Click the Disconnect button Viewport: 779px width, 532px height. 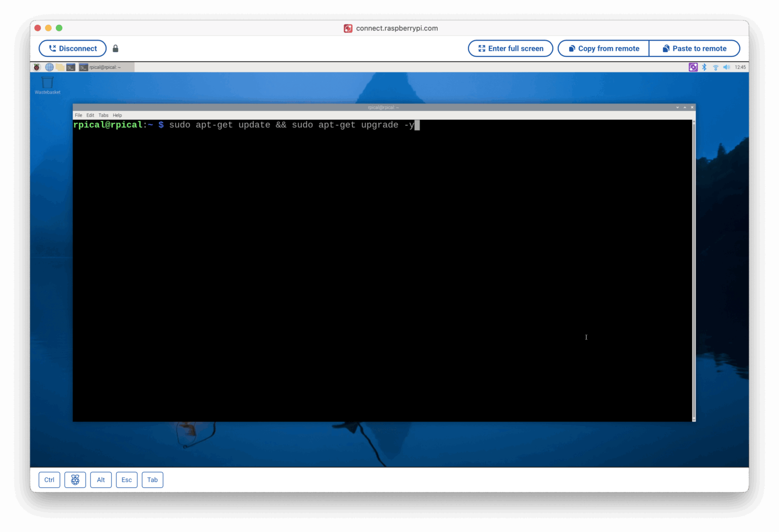(x=73, y=49)
